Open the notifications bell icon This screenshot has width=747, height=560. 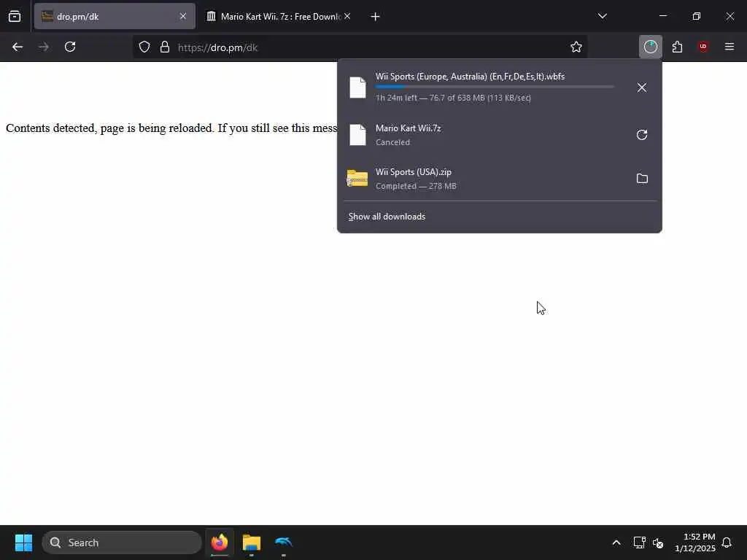(x=727, y=542)
